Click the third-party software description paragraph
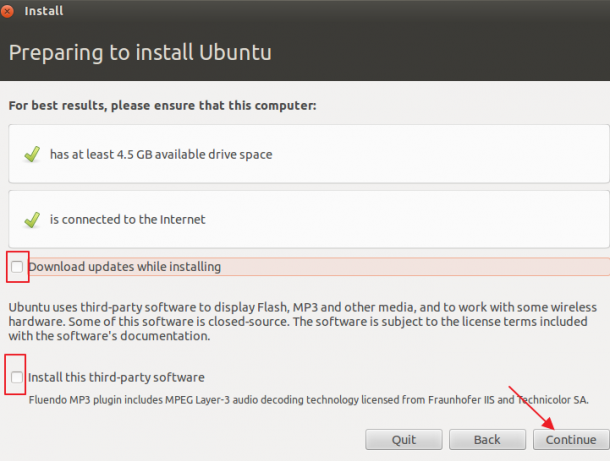This screenshot has height=461, width=610. [303, 321]
